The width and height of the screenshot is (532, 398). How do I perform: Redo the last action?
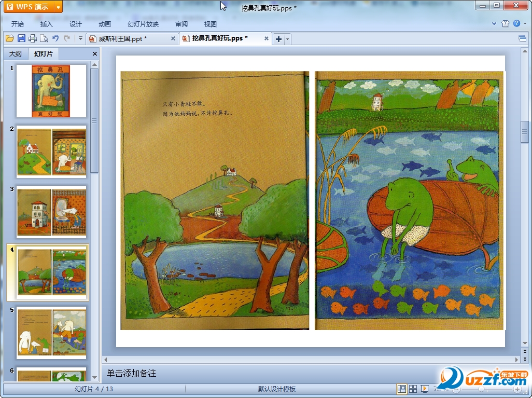[67, 38]
